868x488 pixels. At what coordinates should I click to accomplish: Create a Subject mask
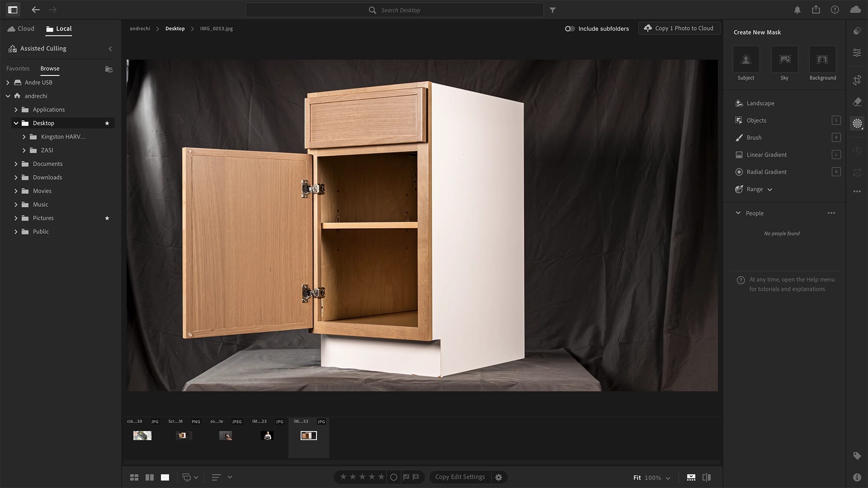(746, 59)
